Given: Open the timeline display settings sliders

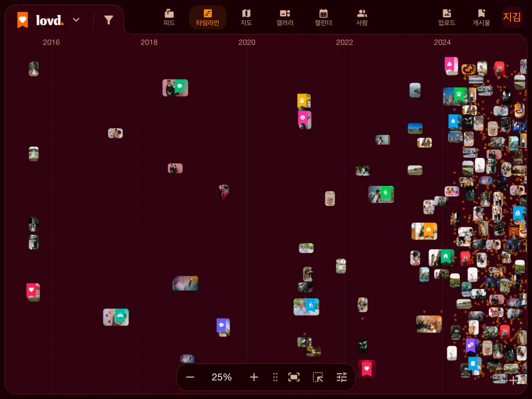Looking at the screenshot, I should 342,377.
